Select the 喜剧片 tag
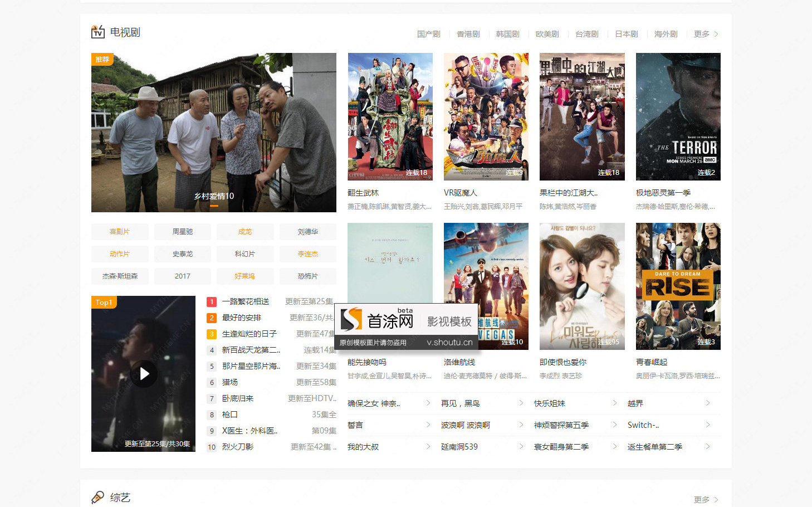This screenshot has height=507, width=812. pyautogui.click(x=120, y=232)
